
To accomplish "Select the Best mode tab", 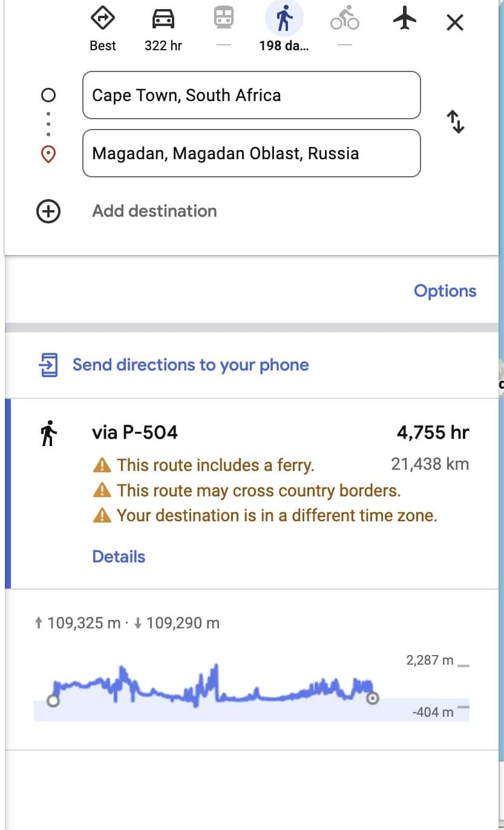I will click(102, 27).
